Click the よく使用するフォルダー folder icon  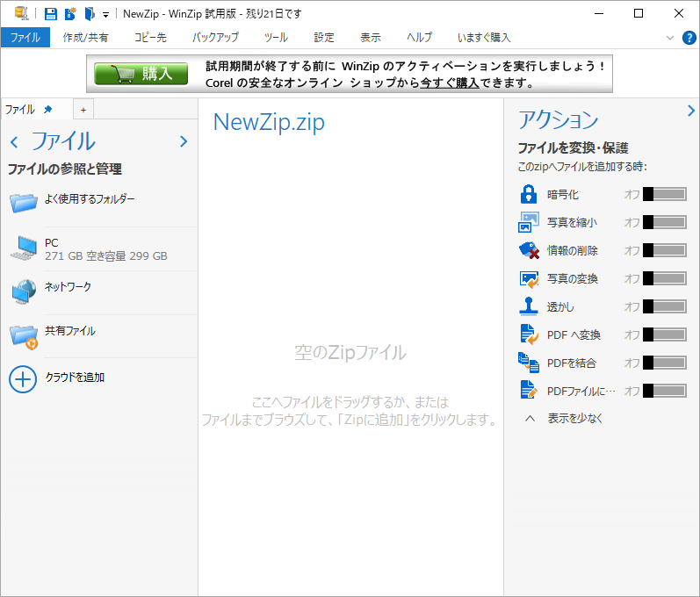(24, 203)
